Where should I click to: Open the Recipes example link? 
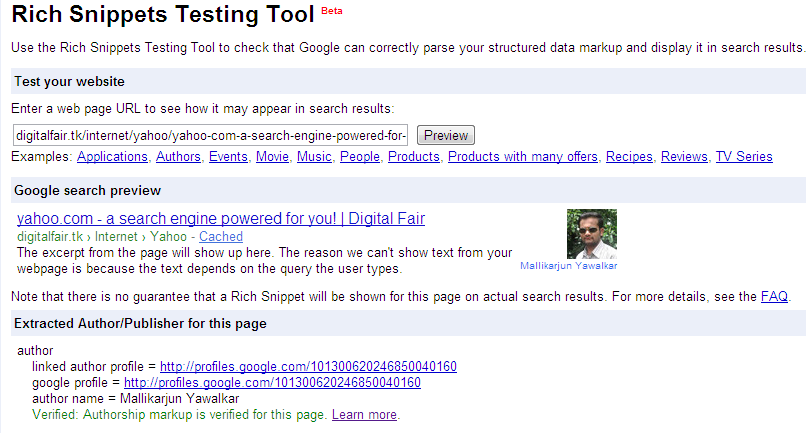tap(629, 157)
